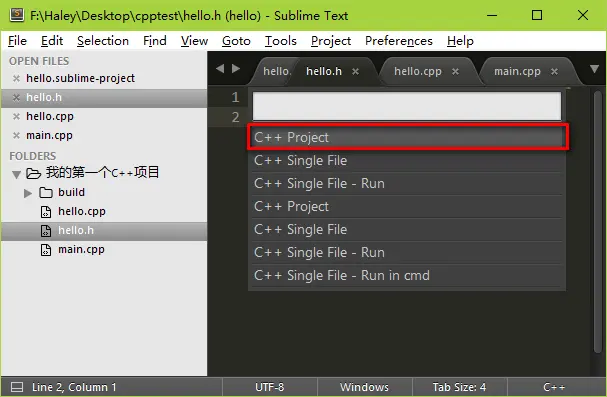Viewport: 607px width, 397px height.
Task: Open the Tools menu
Action: tap(281, 41)
